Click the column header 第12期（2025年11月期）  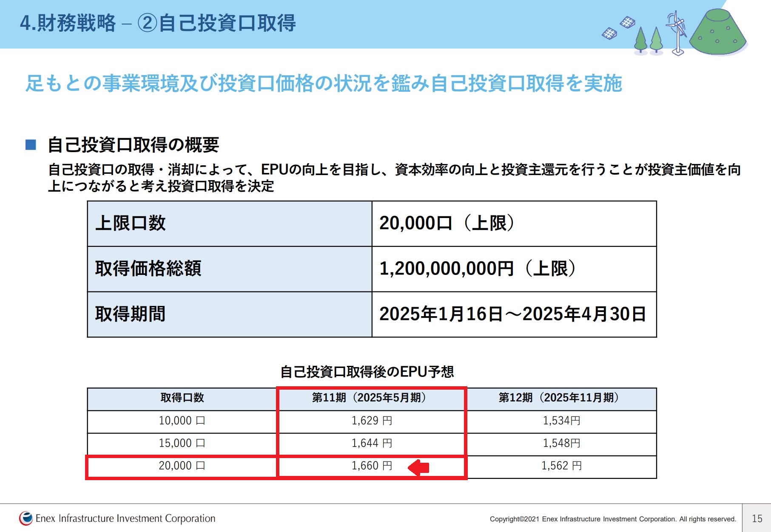pyautogui.click(x=559, y=398)
